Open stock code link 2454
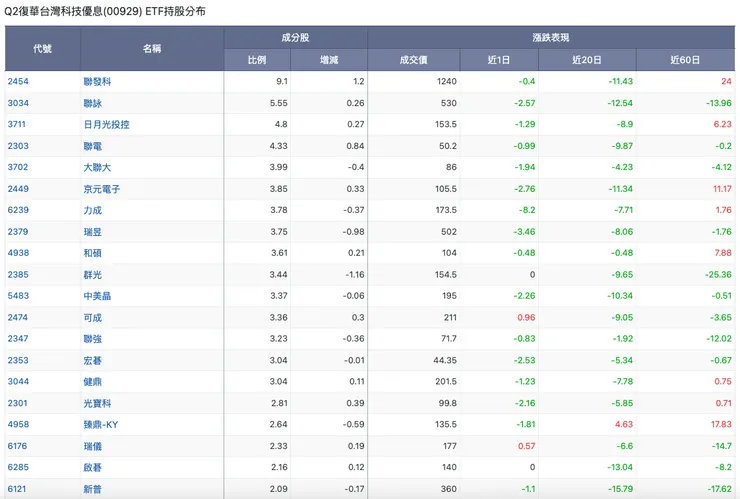740x499 pixels. point(18,81)
